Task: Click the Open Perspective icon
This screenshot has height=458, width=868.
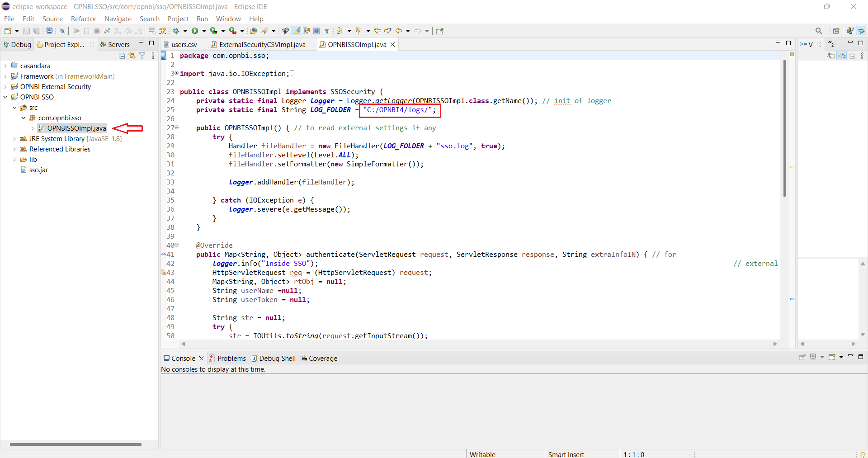Action: (x=836, y=31)
